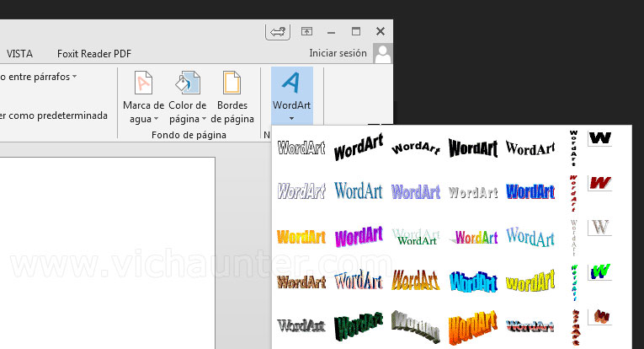Pick the bold blue red-shadow WordArt style
This screenshot has width=644, height=349.
(x=530, y=191)
